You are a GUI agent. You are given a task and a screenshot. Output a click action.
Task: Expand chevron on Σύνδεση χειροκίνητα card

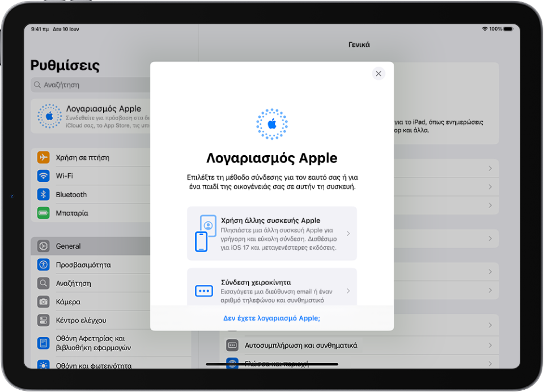(348, 291)
